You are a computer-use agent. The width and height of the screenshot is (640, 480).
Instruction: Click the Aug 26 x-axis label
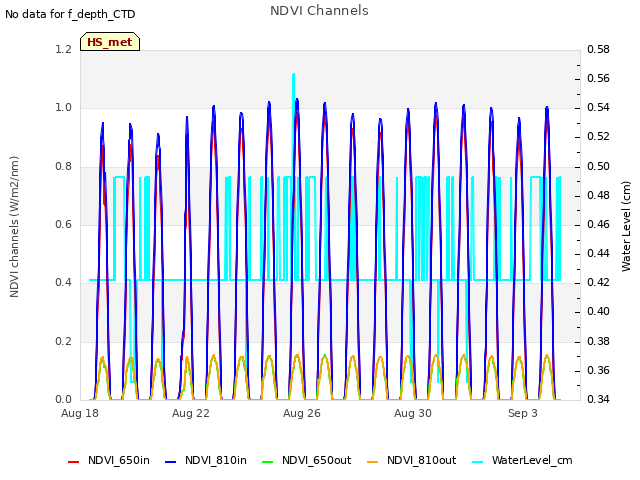pos(302,413)
